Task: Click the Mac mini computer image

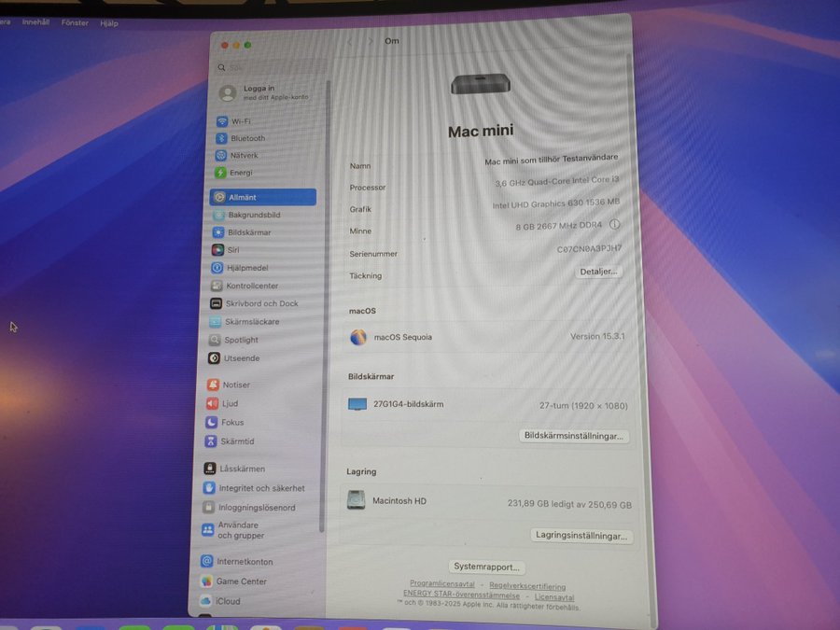Action: [481, 84]
